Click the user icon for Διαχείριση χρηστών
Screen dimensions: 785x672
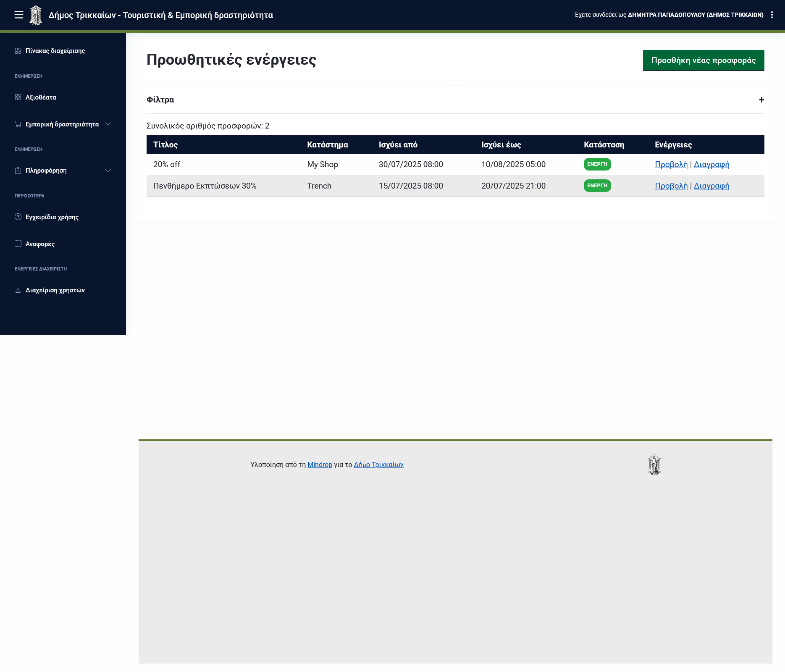tap(18, 290)
